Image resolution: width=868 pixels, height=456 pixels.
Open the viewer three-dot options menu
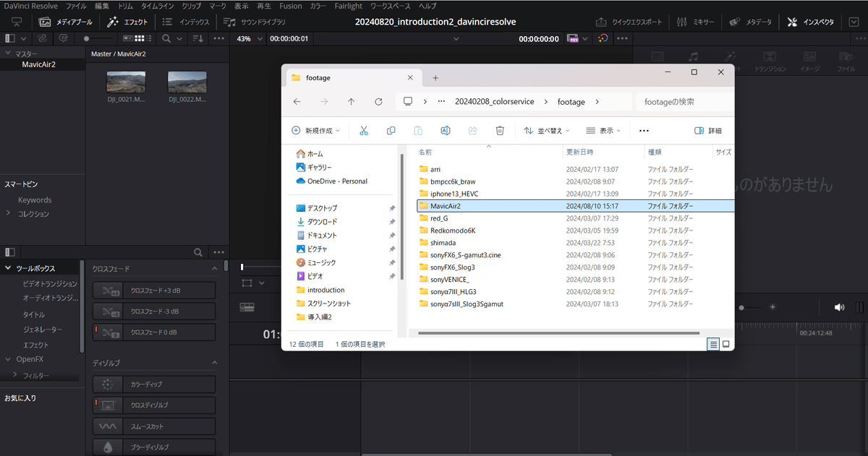coord(622,38)
